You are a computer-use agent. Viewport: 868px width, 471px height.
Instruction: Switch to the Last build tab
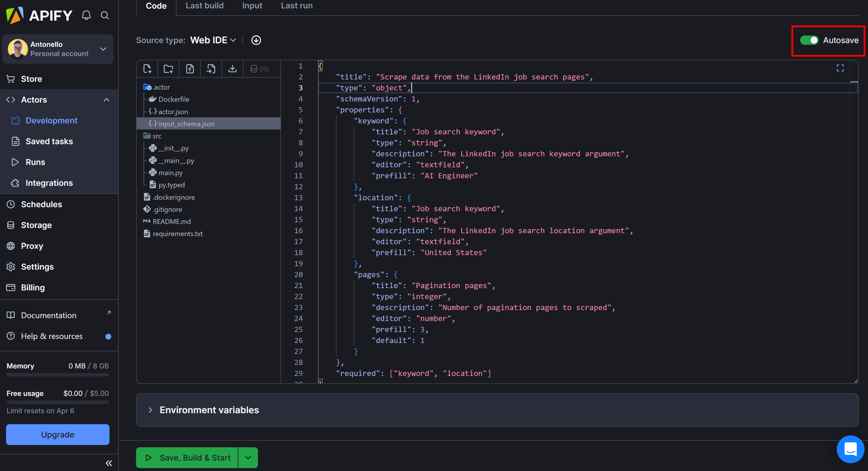[204, 5]
